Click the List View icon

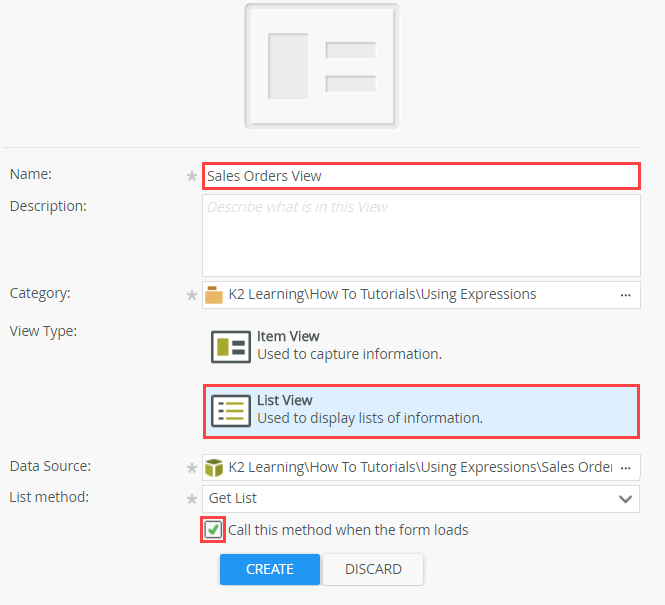tap(231, 410)
